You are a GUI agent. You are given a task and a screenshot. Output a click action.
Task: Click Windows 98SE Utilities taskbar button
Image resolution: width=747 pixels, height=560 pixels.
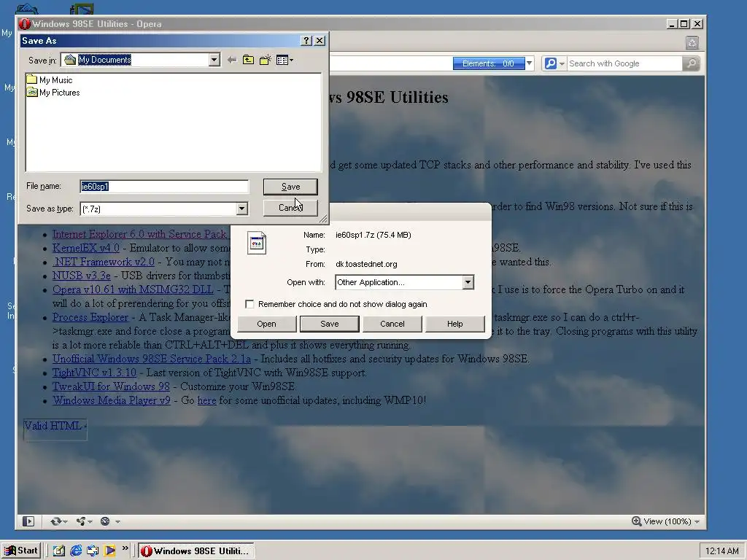pyautogui.click(x=196, y=551)
